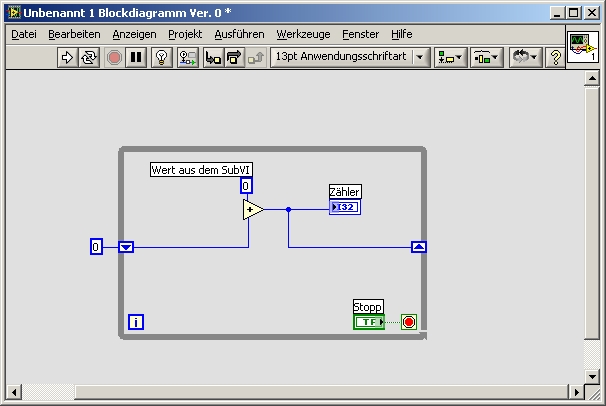Minimize the Blockdiagramm window
This screenshot has width=606, height=406.
(x=557, y=13)
